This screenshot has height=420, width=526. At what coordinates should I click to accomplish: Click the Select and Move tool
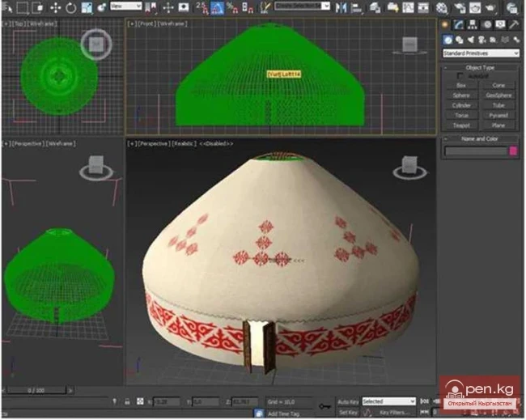57,8
